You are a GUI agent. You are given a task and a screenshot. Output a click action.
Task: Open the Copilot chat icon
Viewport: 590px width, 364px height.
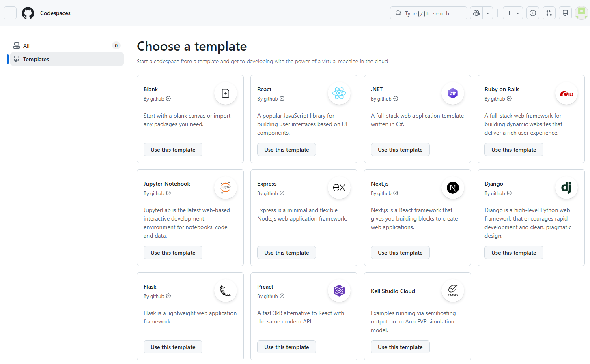[476, 13]
